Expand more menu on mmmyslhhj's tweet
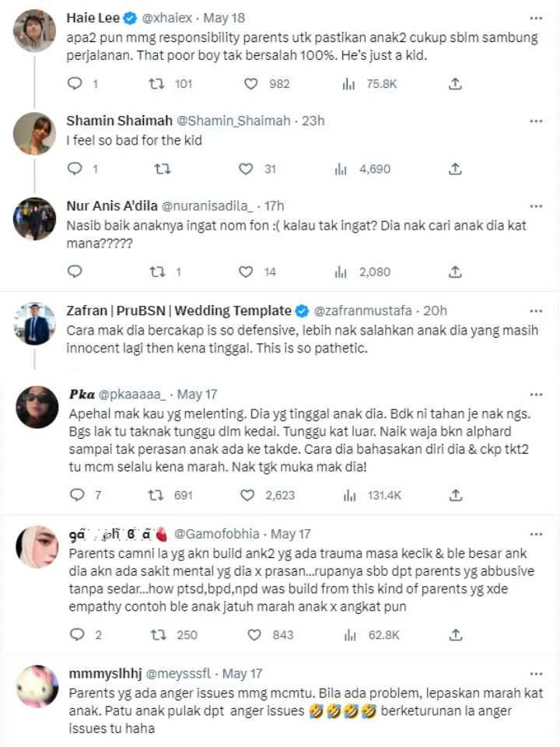Screen dimensions: 560x747 pos(536,673)
